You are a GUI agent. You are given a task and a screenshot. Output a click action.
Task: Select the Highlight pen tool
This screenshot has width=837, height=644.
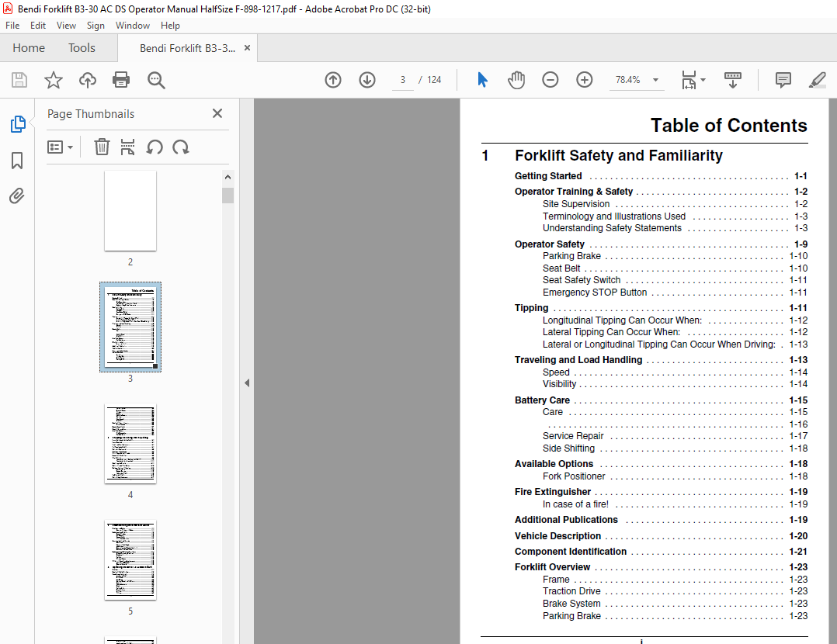[x=818, y=80]
